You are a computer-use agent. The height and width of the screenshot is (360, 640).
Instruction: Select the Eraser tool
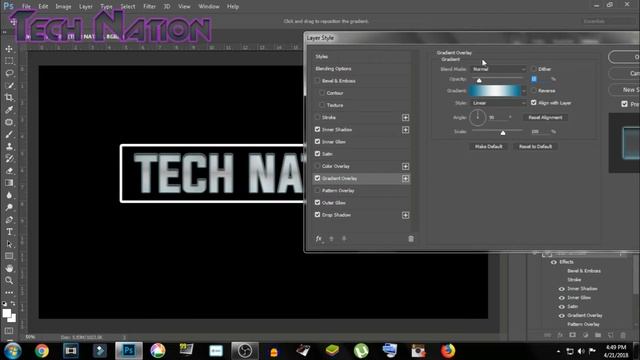tap(9, 171)
